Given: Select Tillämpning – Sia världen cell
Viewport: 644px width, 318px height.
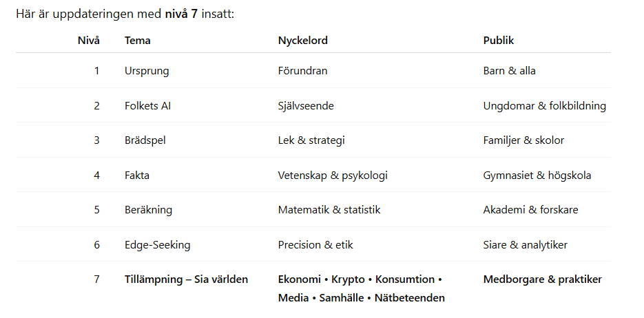Looking at the screenshot, I should tap(186, 279).
